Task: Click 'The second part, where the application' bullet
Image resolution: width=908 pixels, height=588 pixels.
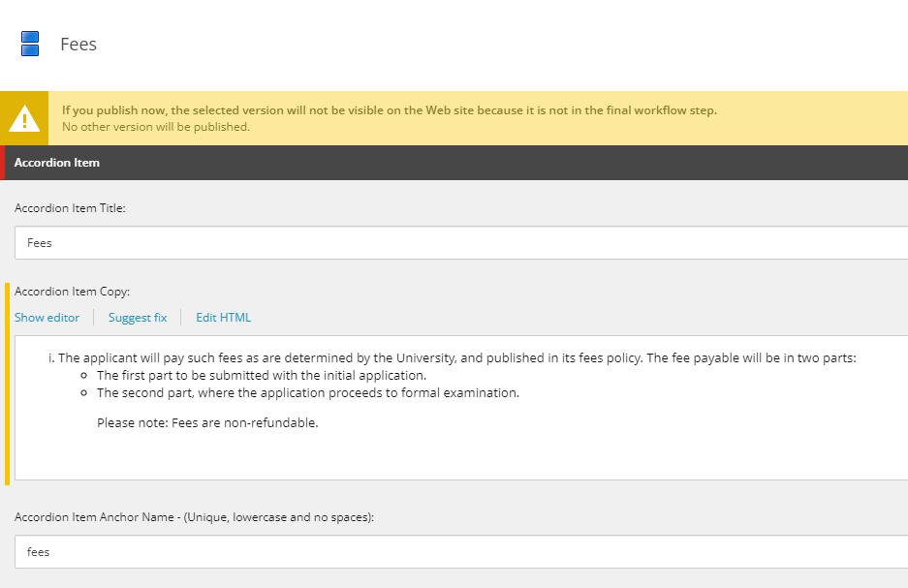Action: [308, 393]
